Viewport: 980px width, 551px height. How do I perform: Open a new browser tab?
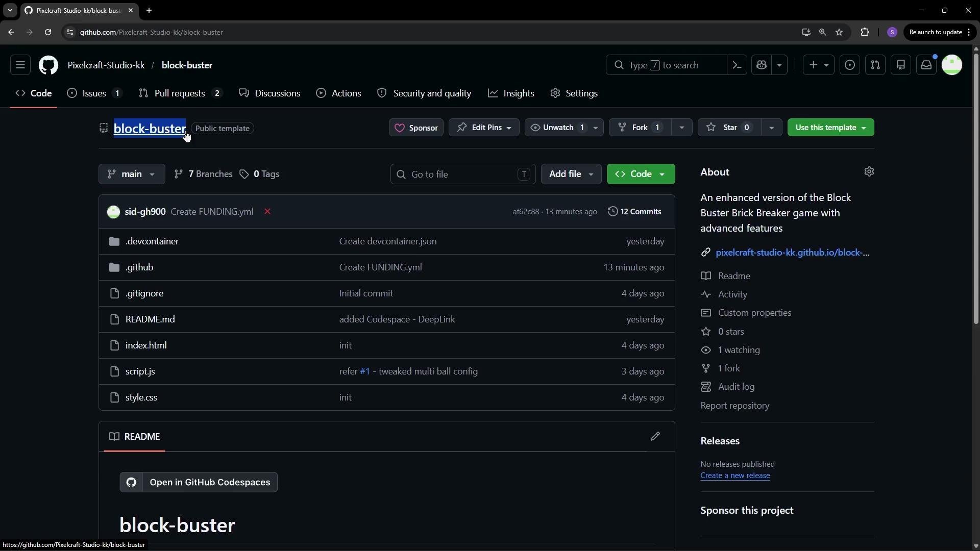point(149,10)
